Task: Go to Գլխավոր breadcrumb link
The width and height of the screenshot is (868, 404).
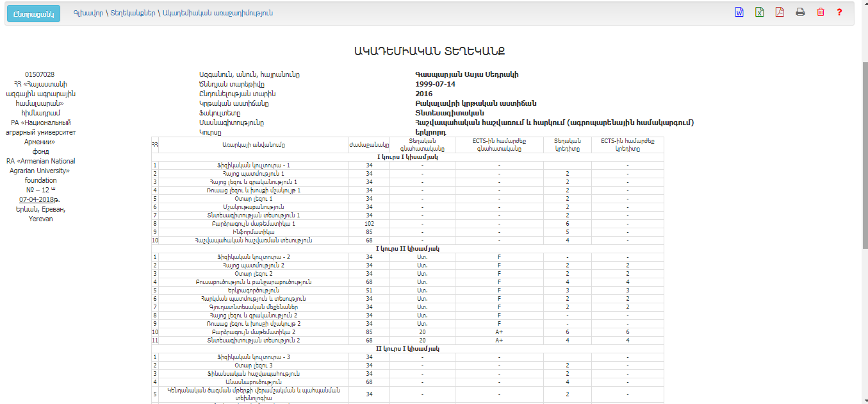Action: tap(88, 13)
